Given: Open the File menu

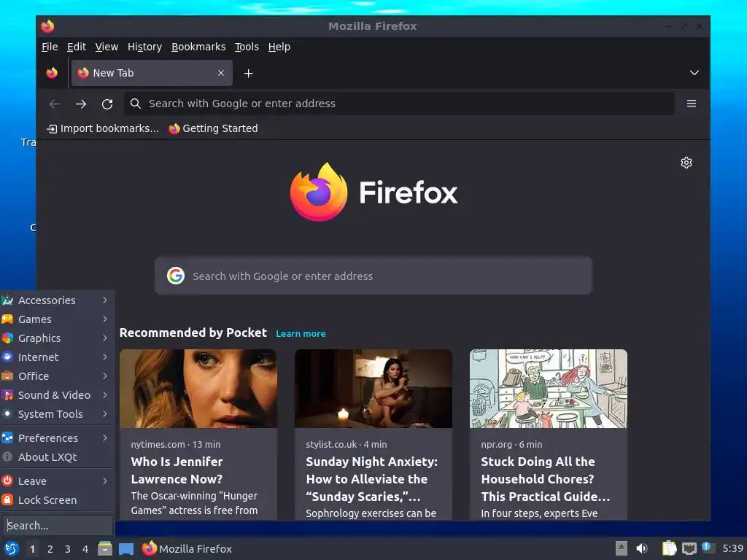Looking at the screenshot, I should coord(50,47).
